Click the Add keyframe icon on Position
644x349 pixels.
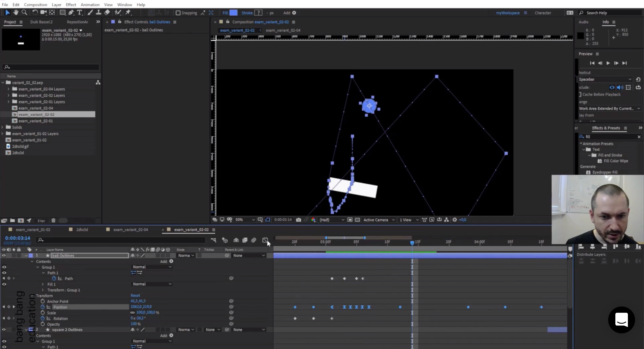coord(9,306)
